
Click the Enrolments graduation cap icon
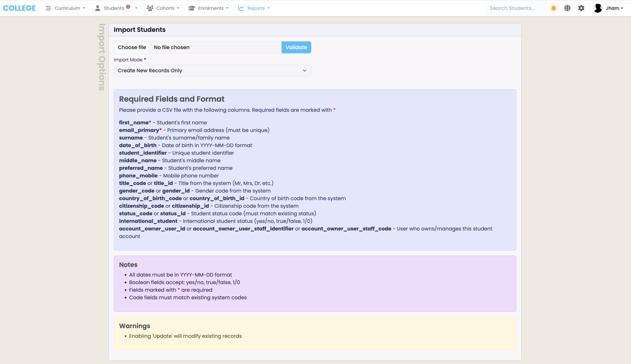coord(192,8)
